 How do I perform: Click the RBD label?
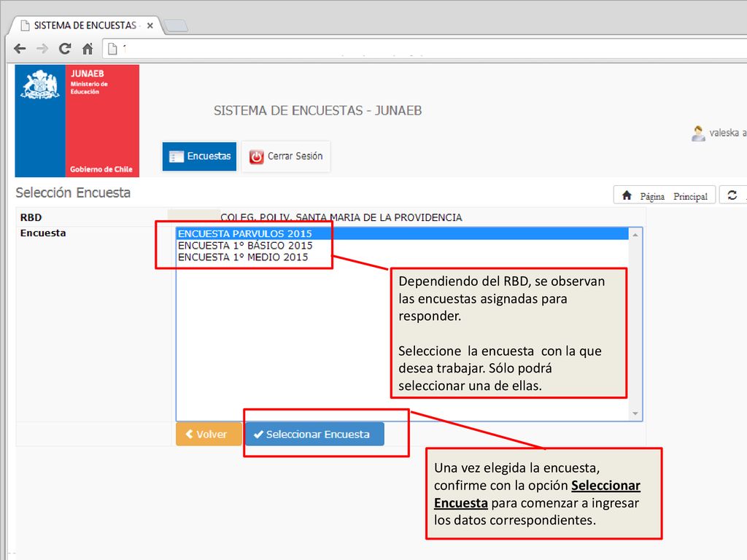(x=31, y=217)
